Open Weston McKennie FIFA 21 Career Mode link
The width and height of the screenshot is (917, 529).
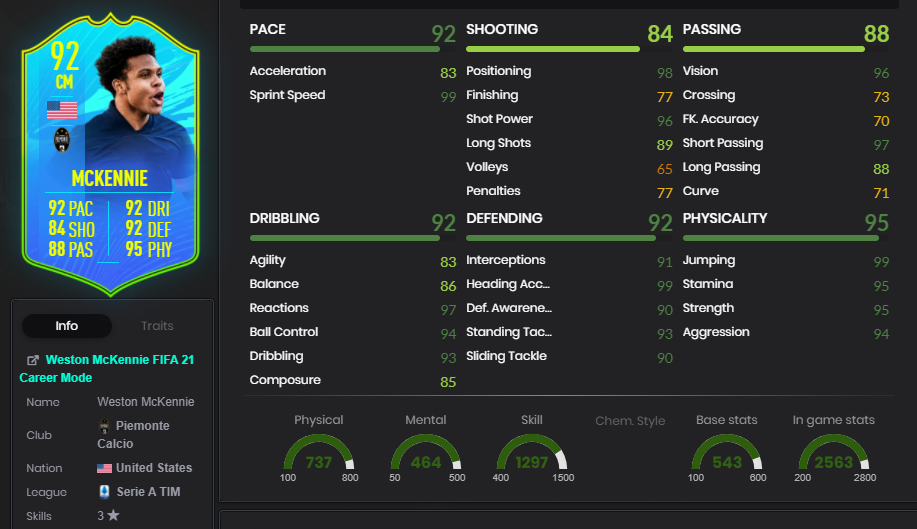coord(106,368)
